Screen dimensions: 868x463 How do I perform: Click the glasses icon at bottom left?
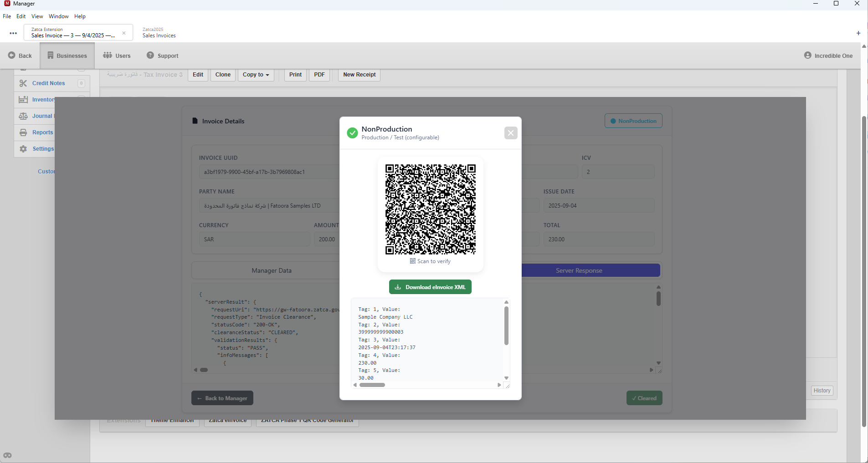(x=7, y=455)
